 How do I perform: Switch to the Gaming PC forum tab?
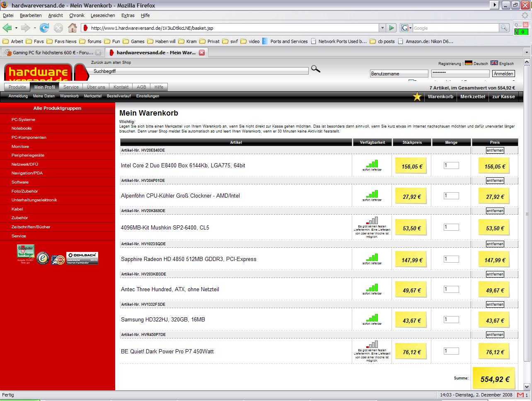tap(52, 53)
